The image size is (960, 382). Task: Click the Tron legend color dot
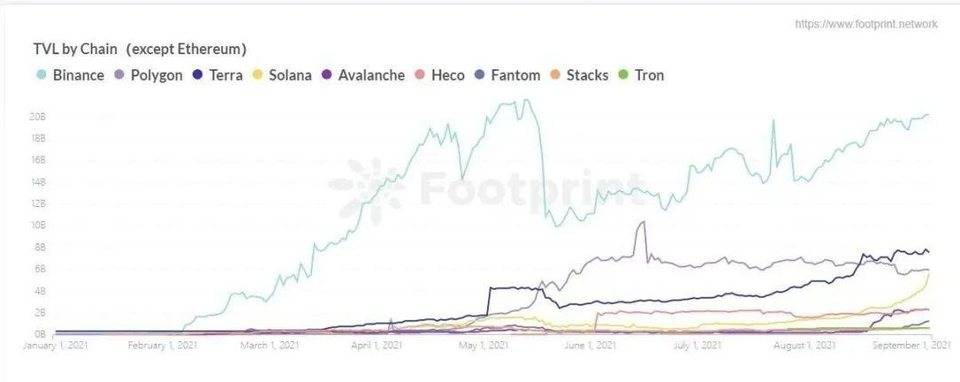(624, 75)
